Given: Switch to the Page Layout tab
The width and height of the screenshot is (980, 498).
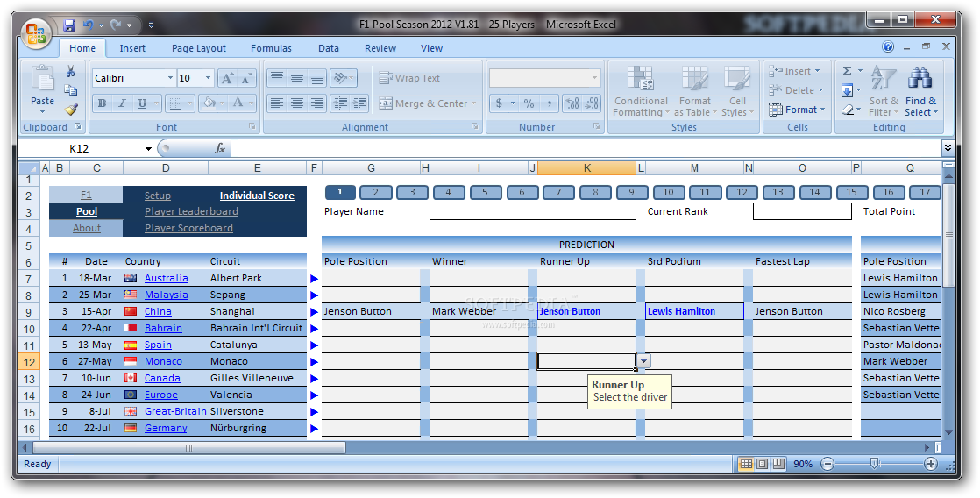Looking at the screenshot, I should click(x=199, y=48).
